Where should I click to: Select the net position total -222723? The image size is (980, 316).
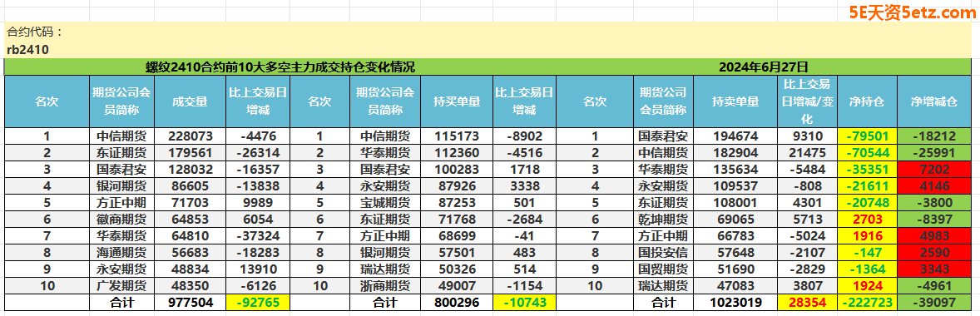pyautogui.click(x=867, y=302)
